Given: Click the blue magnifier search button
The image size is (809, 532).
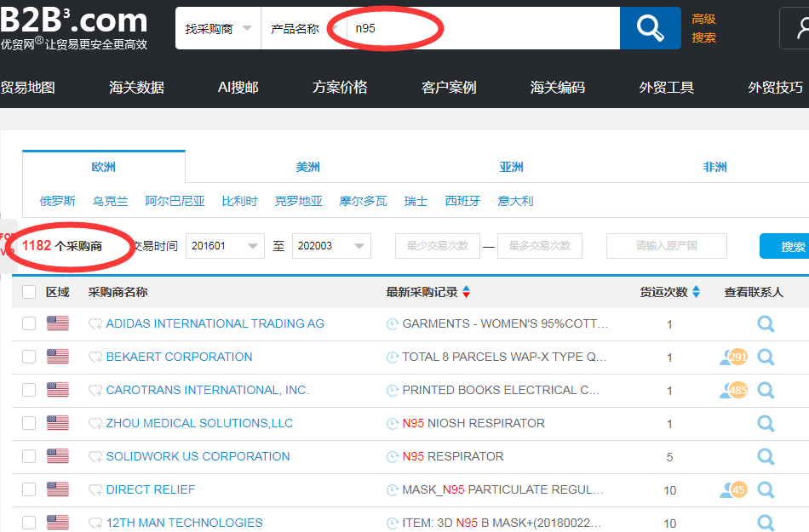Looking at the screenshot, I should [650, 28].
